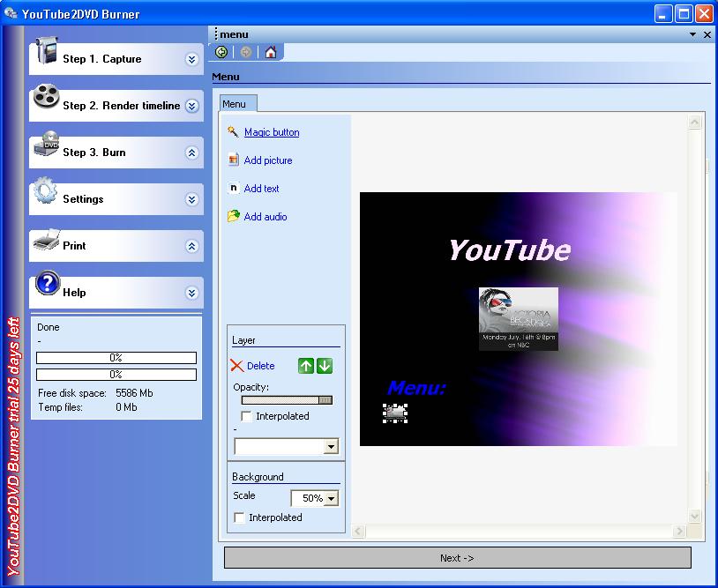Click vertical scrollbar down arrow

point(695,517)
